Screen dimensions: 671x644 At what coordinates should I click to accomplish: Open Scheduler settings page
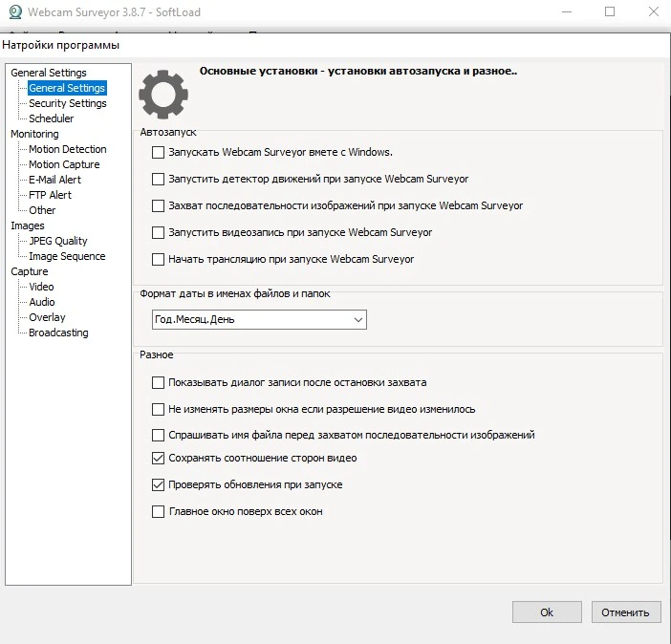pos(51,118)
